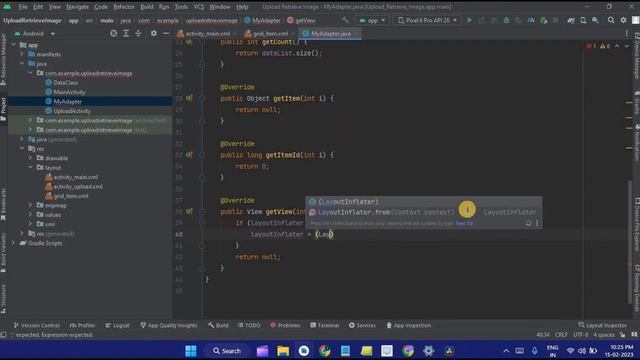The height and width of the screenshot is (360, 640).
Task: Open the Logcat tool window
Action: 118,325
